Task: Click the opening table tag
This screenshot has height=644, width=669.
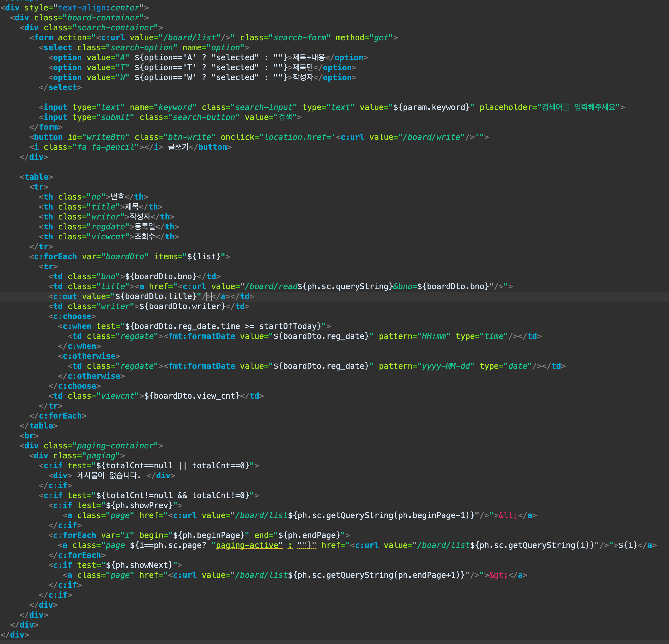Action: click(x=36, y=177)
